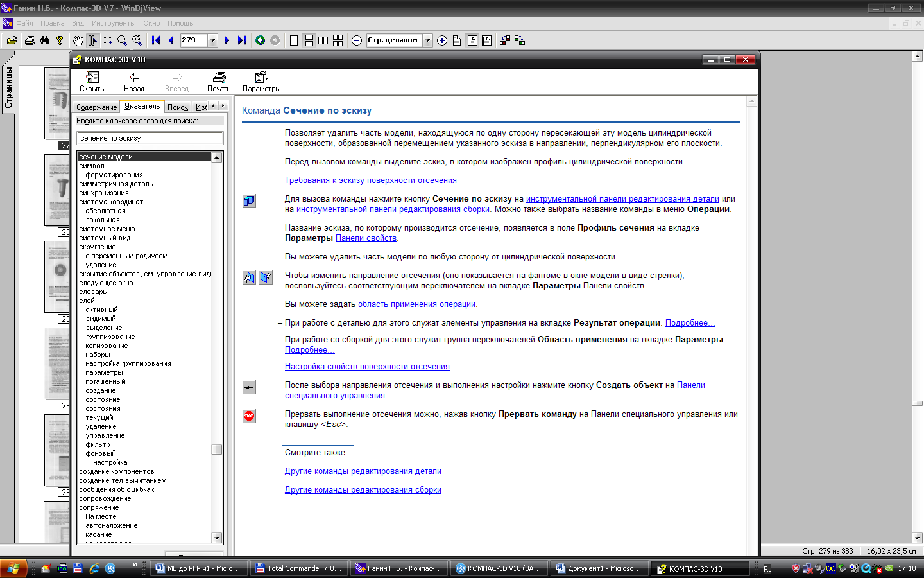Click the Параметры icon in help window
This screenshot has height=578, width=924.
[261, 82]
